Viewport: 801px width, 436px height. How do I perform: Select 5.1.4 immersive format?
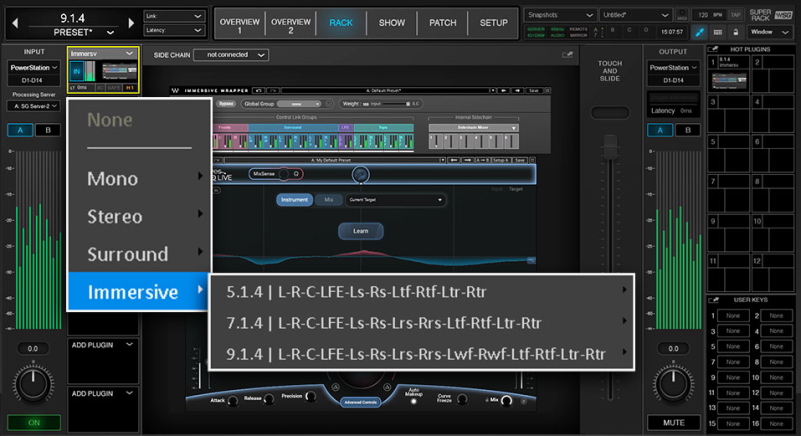(x=422, y=292)
